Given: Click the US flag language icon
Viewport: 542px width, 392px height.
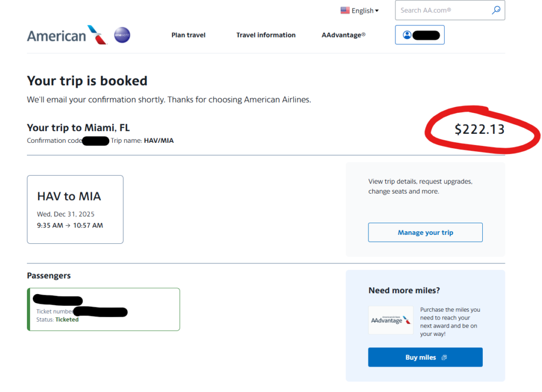Looking at the screenshot, I should [345, 11].
